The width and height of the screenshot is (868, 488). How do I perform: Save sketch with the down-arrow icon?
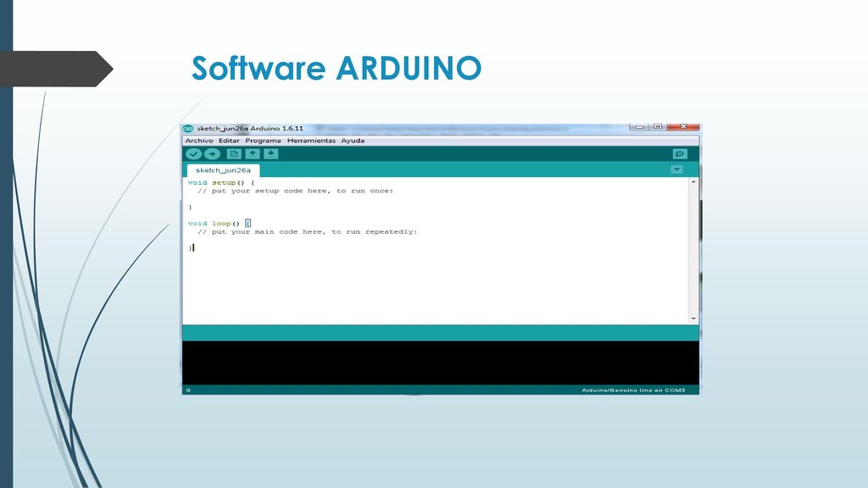[270, 154]
